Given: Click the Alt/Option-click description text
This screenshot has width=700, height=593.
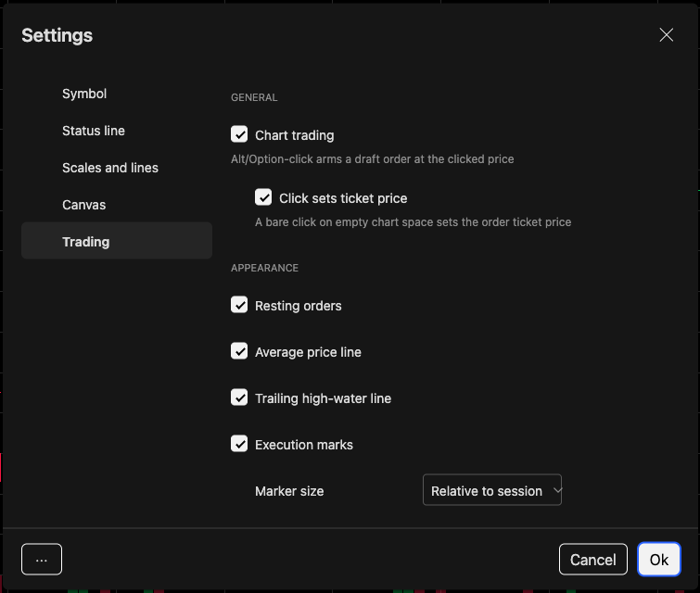Looking at the screenshot, I should pyautogui.click(x=373, y=159).
